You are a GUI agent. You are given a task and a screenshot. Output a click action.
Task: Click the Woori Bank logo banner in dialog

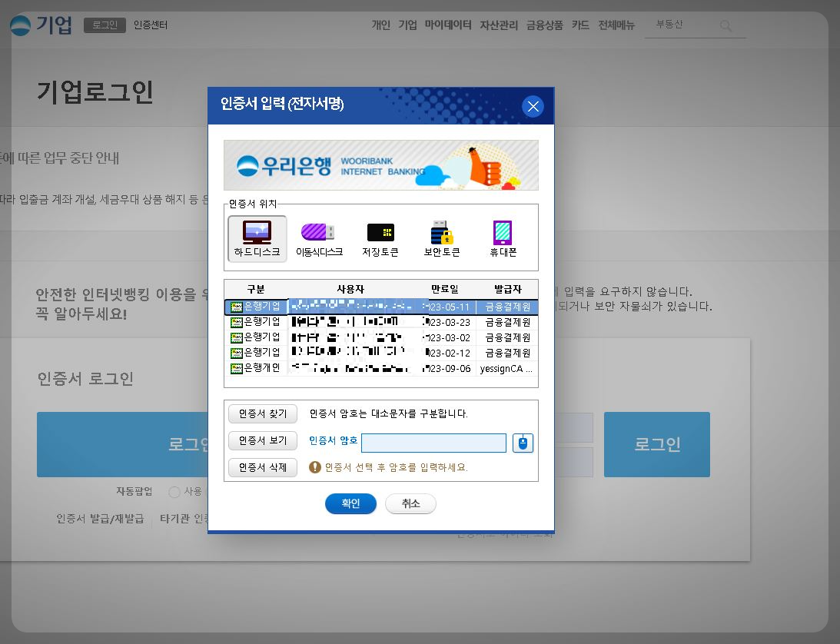pyautogui.click(x=380, y=164)
